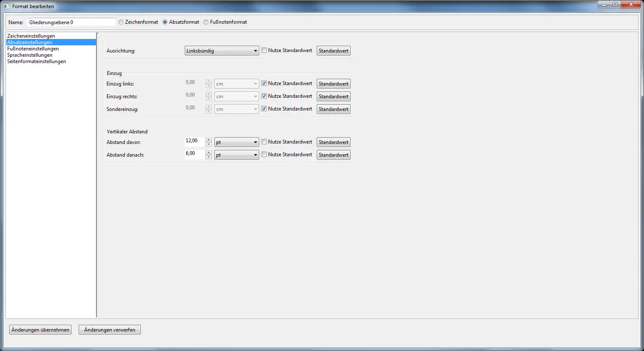644x351 pixels.
Task: Open the Einzug links unit dropdown
Action: coord(237,84)
